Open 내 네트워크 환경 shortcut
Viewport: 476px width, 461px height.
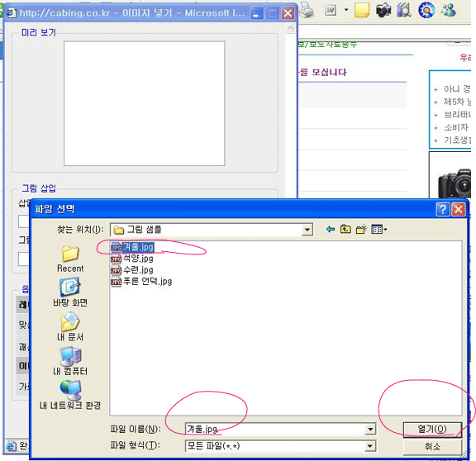coord(70,395)
